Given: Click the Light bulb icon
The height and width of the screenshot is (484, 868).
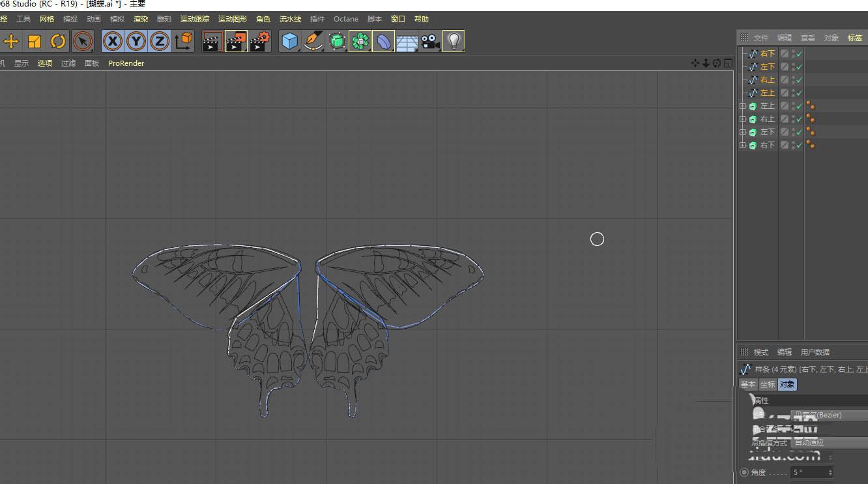Looking at the screenshot, I should coord(454,42).
